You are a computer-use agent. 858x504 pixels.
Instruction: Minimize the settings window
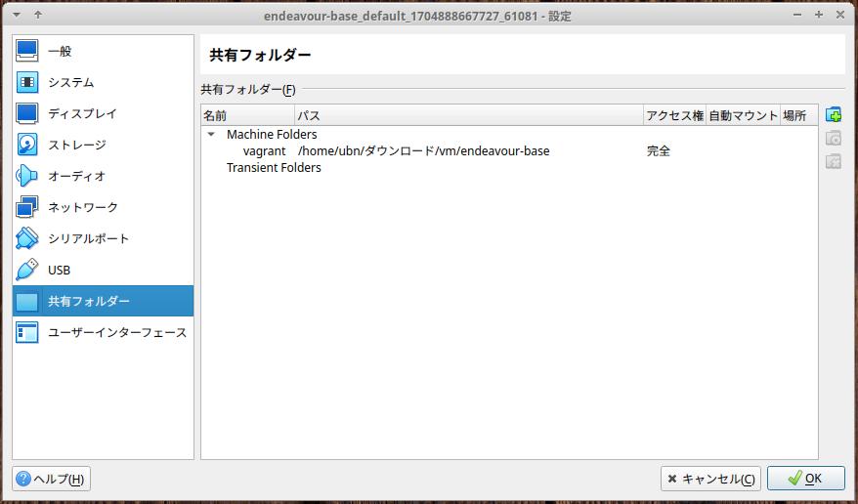coord(797,16)
